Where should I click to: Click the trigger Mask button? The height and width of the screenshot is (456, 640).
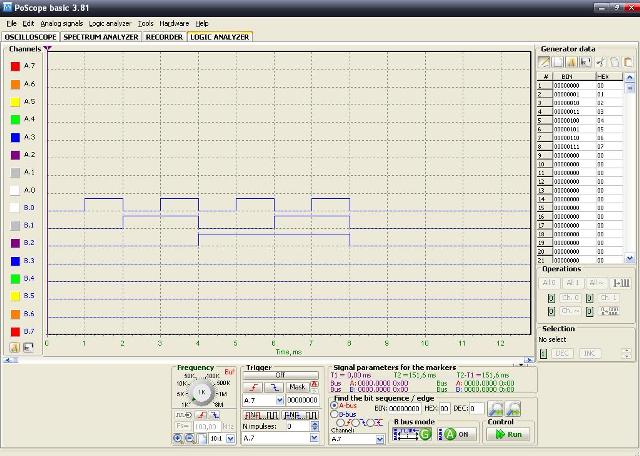297,386
